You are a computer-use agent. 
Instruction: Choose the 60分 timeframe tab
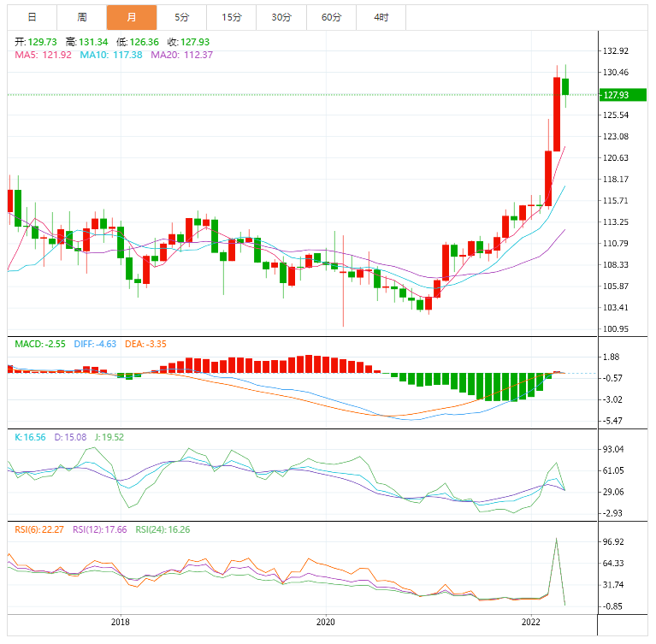click(x=331, y=17)
